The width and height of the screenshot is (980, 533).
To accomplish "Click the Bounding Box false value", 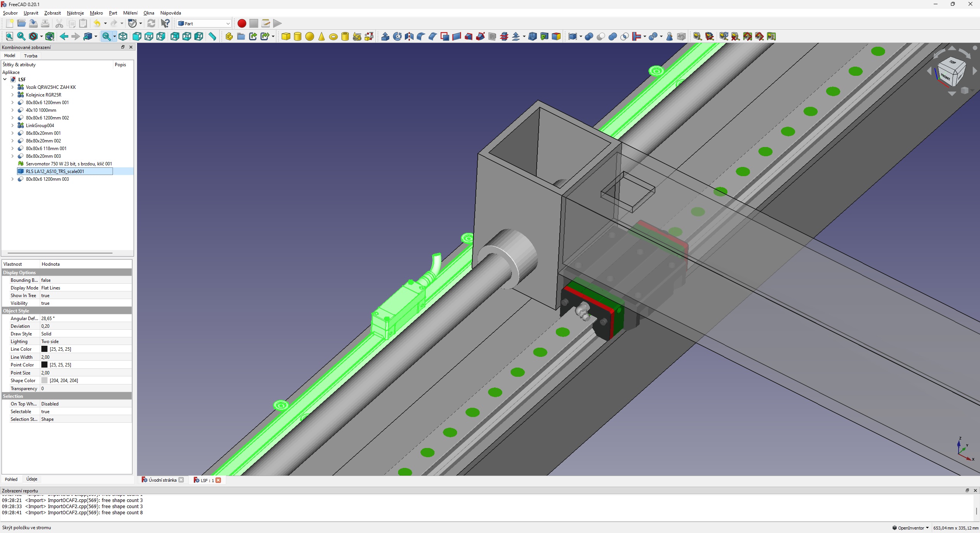I will (x=46, y=280).
